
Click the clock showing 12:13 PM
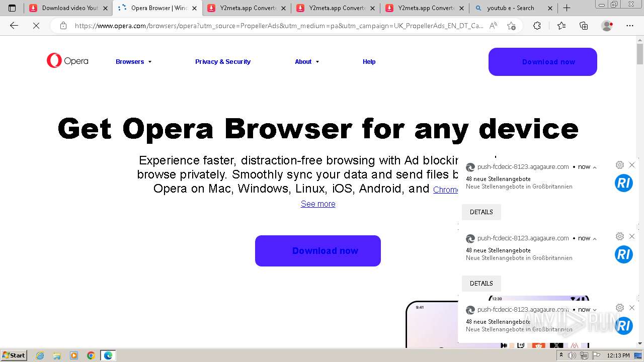tap(618, 355)
